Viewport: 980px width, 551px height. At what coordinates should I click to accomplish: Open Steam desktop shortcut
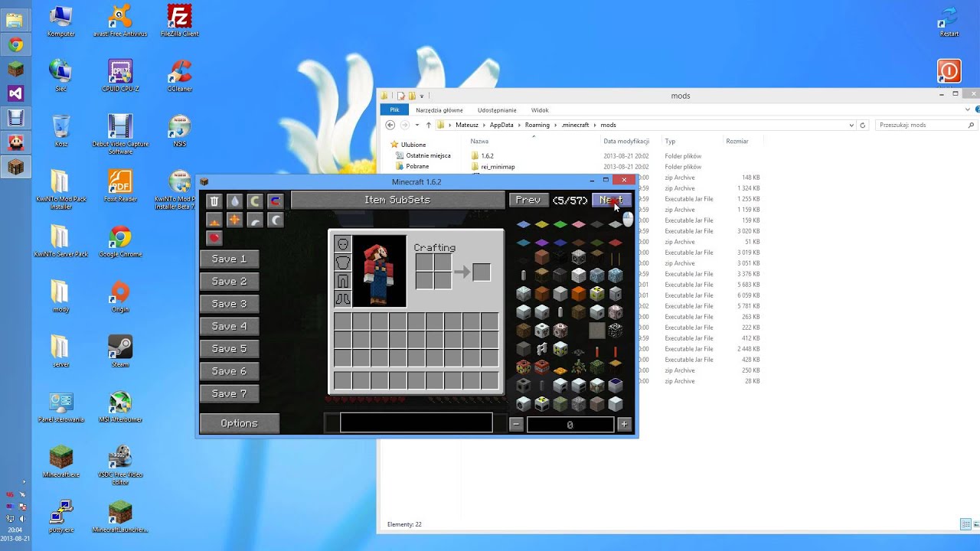(120, 351)
